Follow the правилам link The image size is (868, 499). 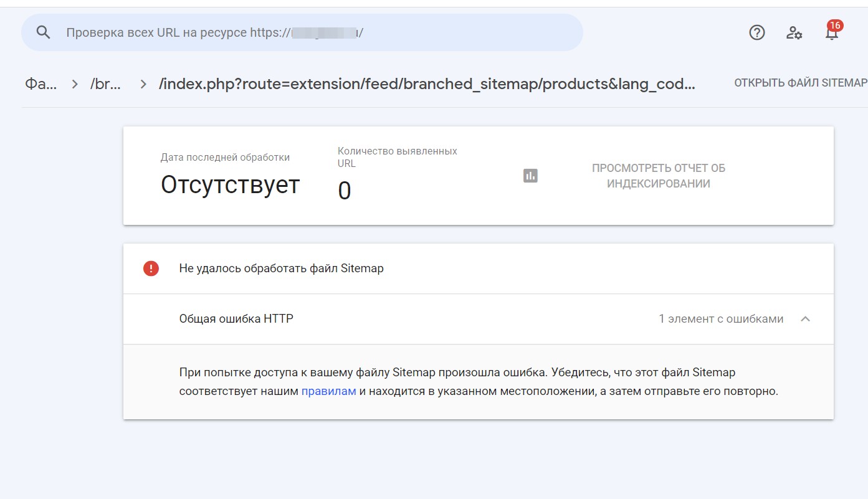click(328, 392)
